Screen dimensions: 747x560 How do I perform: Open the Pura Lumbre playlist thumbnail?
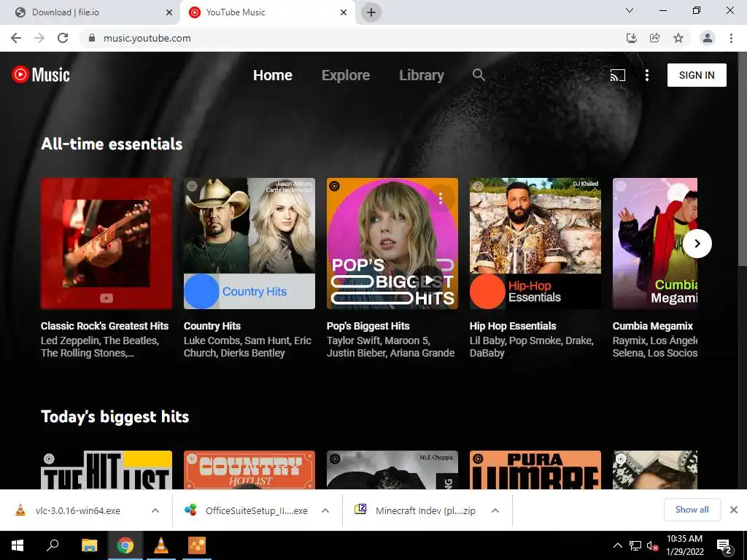click(x=535, y=470)
